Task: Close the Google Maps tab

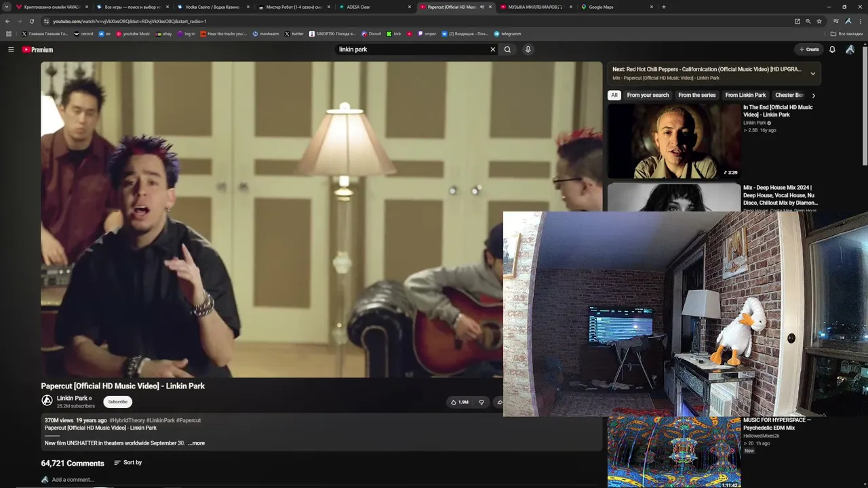Action: pyautogui.click(x=652, y=7)
